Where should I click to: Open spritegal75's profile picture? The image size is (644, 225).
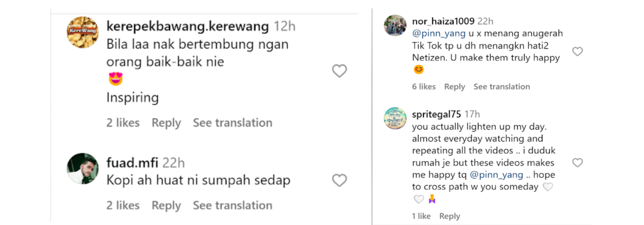click(395, 118)
